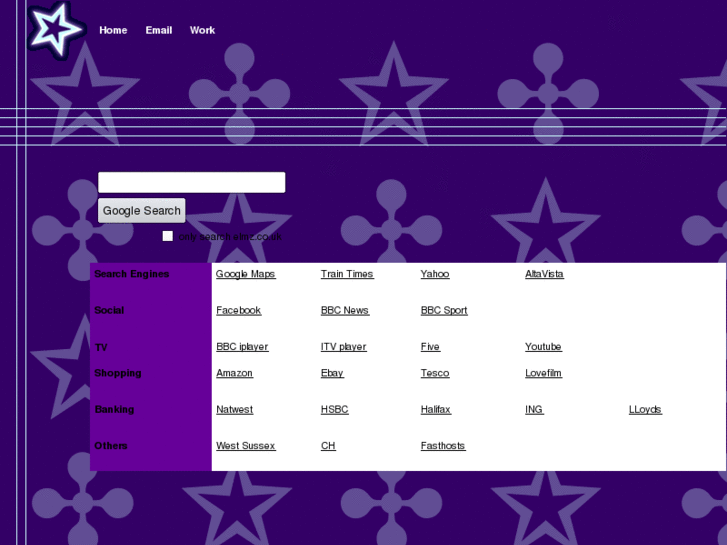Image resolution: width=727 pixels, height=545 pixels.
Task: Open the Halifax link
Action: (x=436, y=410)
